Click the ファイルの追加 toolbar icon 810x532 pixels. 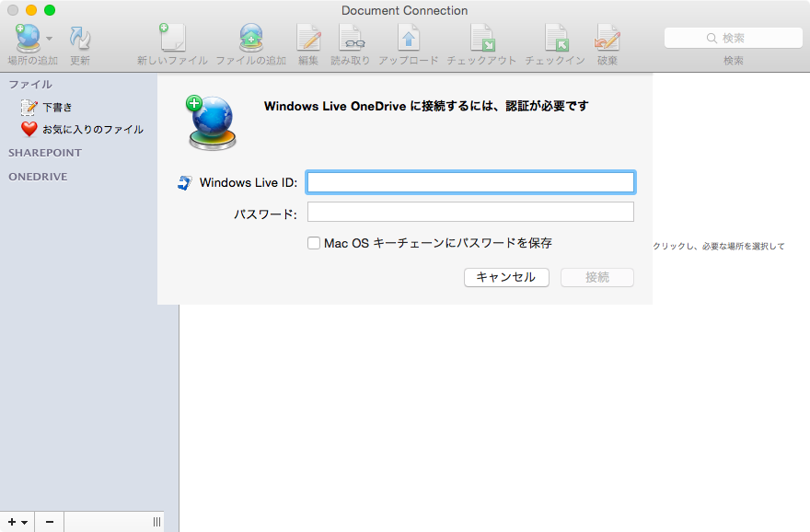[x=251, y=38]
